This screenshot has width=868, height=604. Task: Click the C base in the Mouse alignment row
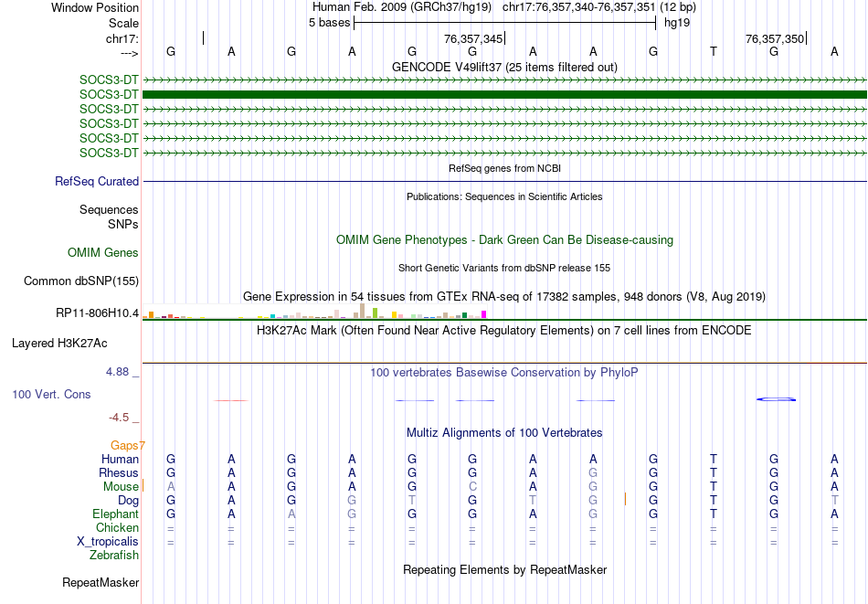[472, 487]
